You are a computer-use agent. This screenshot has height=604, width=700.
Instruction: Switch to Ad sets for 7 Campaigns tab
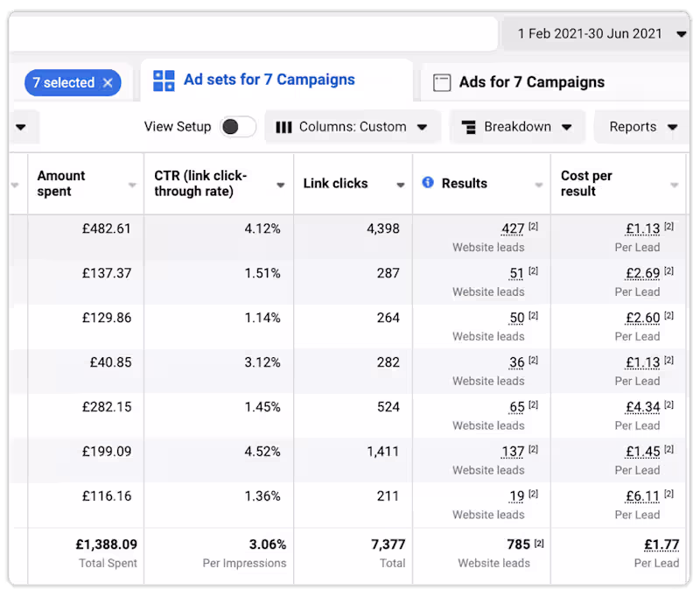coord(269,80)
